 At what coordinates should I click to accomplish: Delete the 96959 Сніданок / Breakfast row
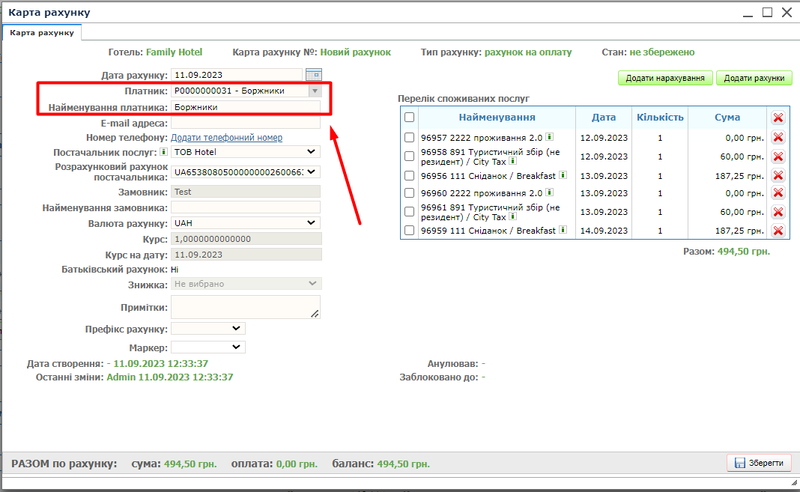click(778, 230)
